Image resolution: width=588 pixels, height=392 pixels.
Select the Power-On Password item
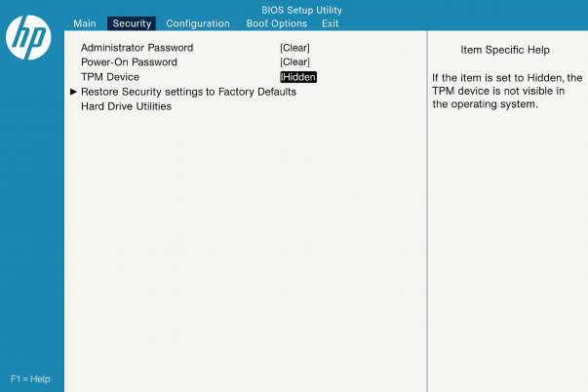(129, 62)
